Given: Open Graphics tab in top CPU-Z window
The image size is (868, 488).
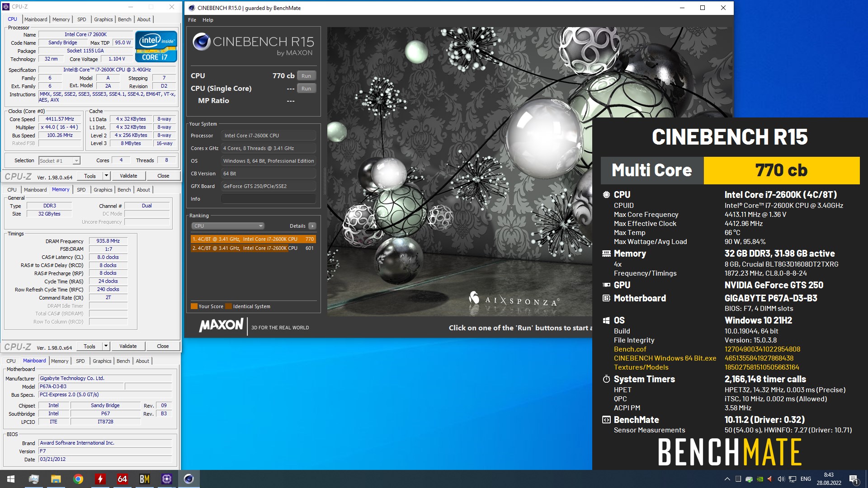Looking at the screenshot, I should 104,19.
